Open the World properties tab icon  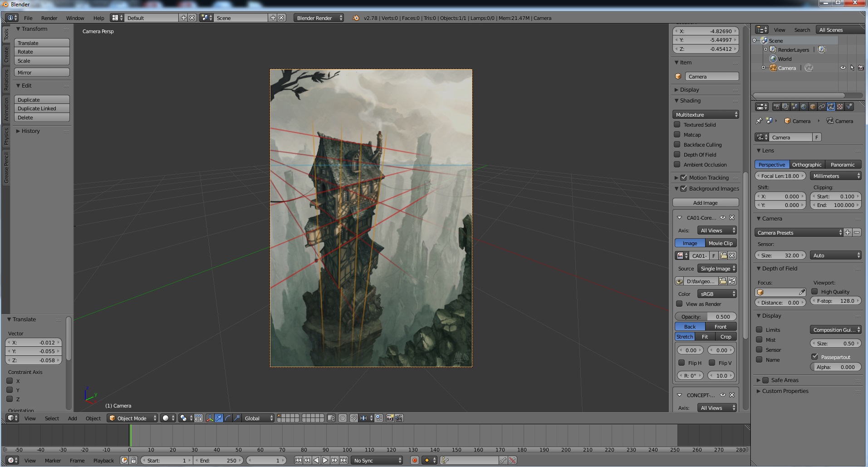[804, 107]
